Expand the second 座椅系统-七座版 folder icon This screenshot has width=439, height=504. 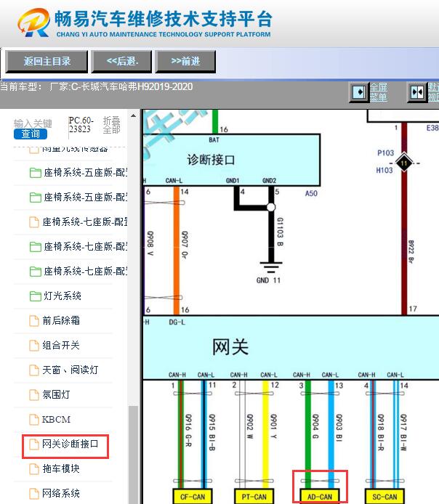36,247
